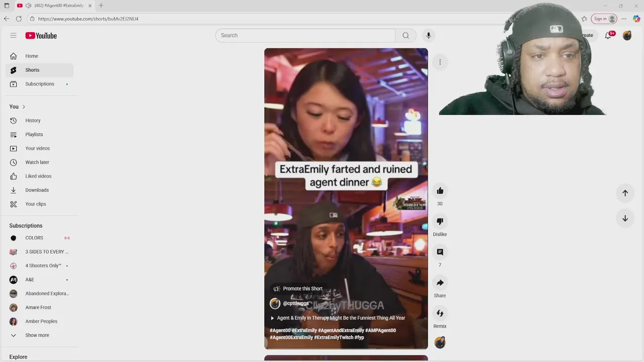Open the YouTube hamburger guide menu
Viewport: 644px width, 362px height.
tap(14, 36)
